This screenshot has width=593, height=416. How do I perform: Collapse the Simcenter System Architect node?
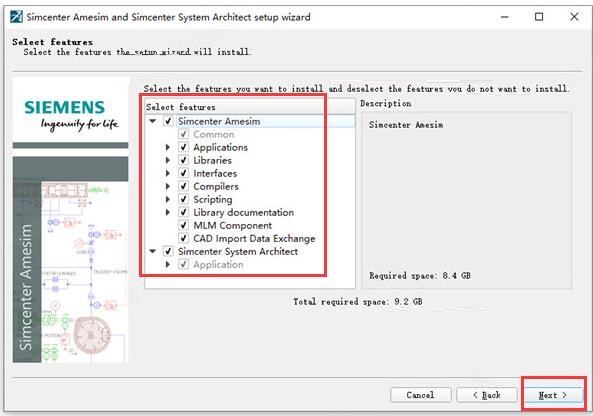(x=153, y=251)
